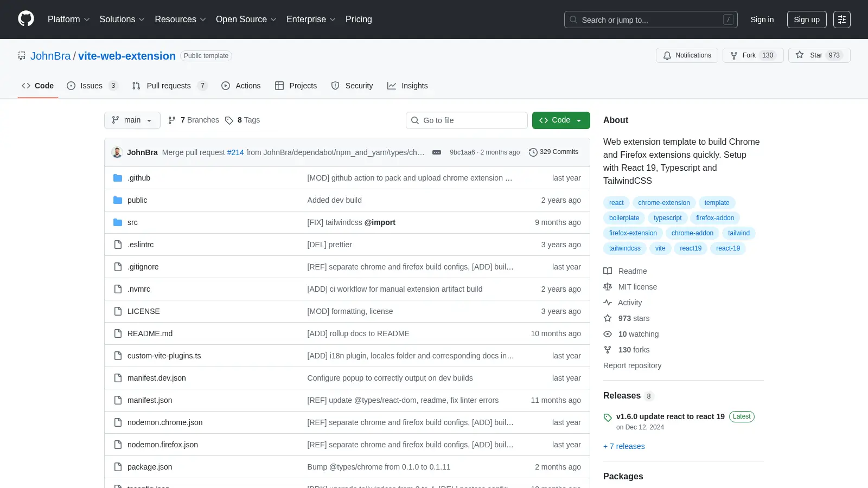
Task: Select the tailwindcss topic tag
Action: click(624, 248)
